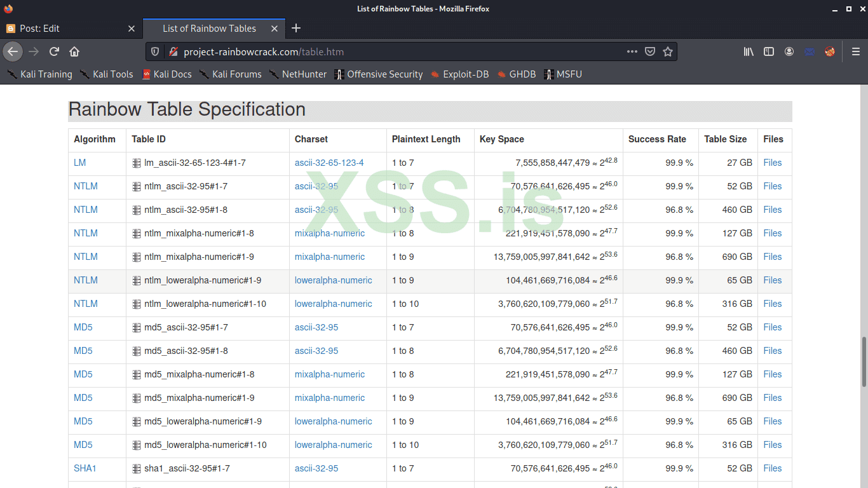Toggle the bookmark star for this page
Image resolution: width=868 pixels, height=488 pixels.
point(668,51)
